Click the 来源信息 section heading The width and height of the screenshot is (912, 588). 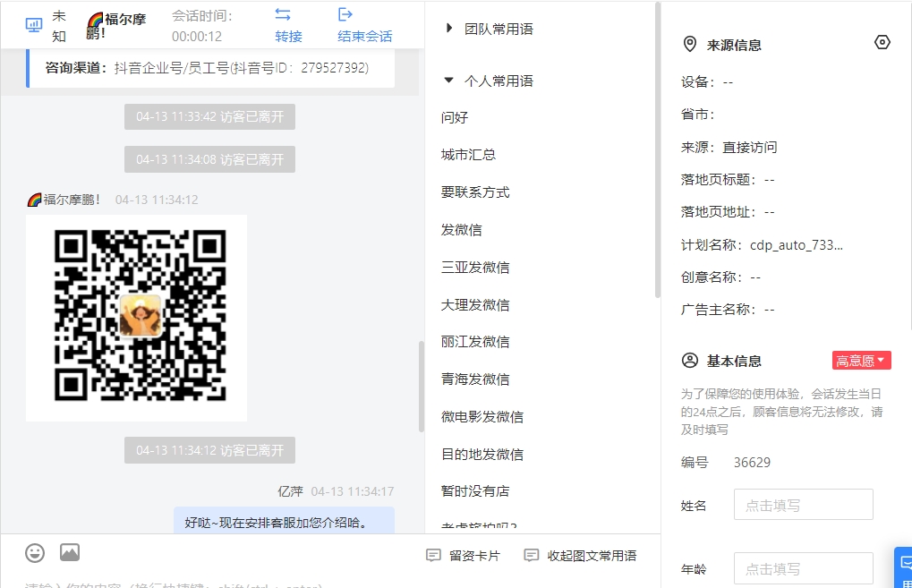pyautogui.click(x=734, y=45)
